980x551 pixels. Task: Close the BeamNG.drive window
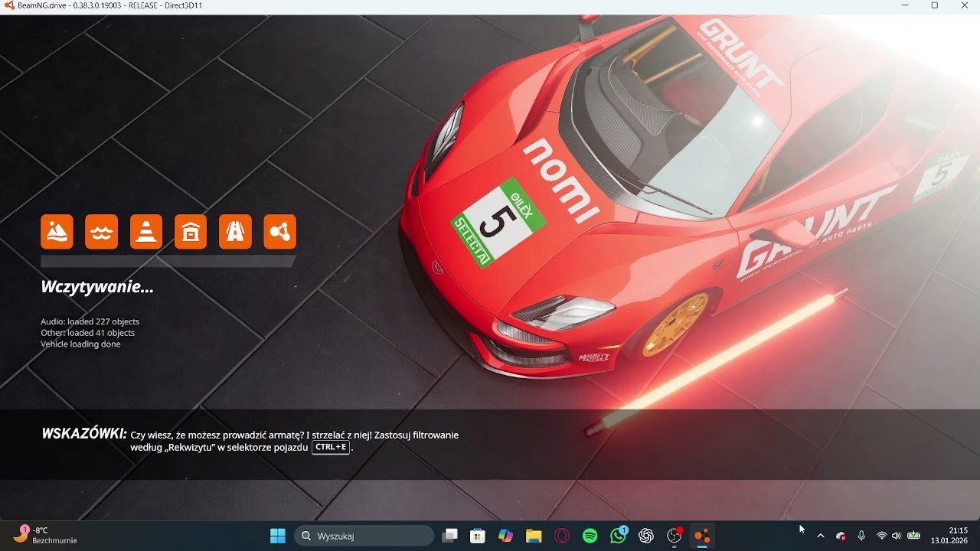click(965, 5)
